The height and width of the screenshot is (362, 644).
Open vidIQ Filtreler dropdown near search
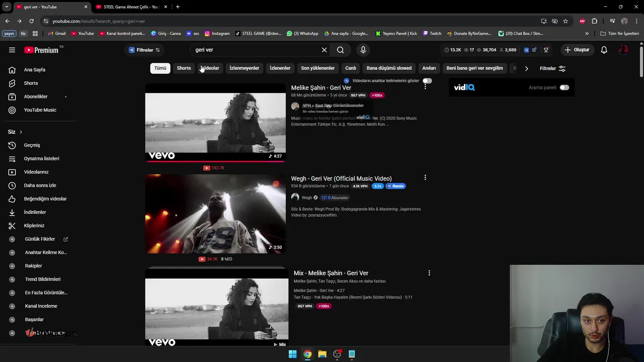144,50
